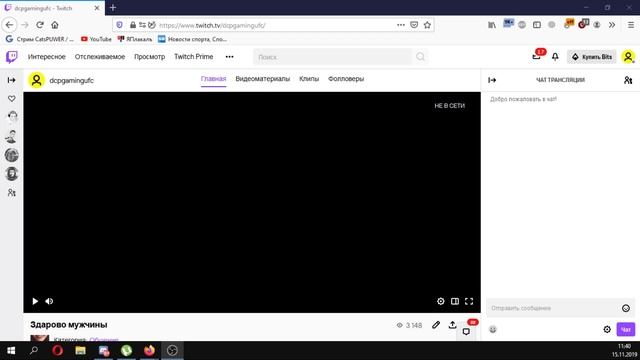Open the yellow user avatar menu
The height and width of the screenshot is (360, 640).
(x=628, y=57)
